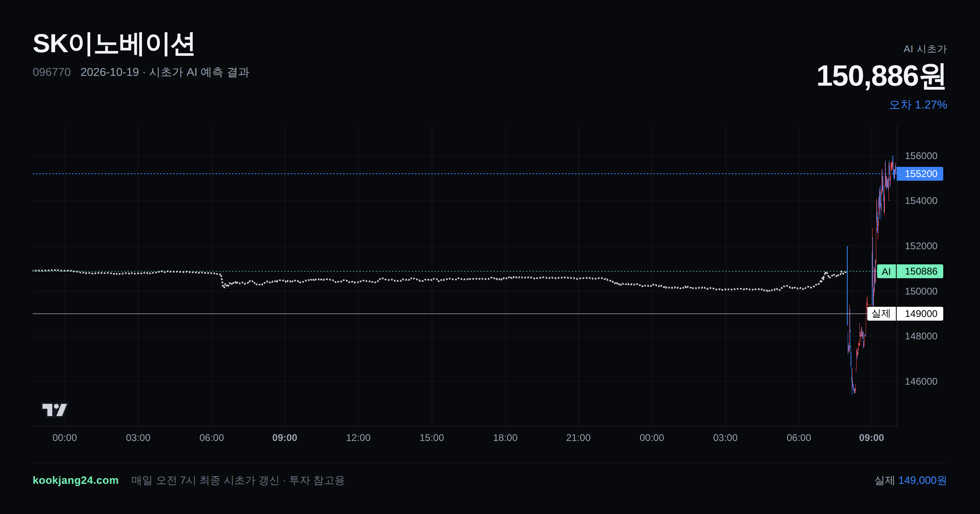Click the 152000 price axis label
Viewport: 980px width, 514px height.
click(x=921, y=246)
